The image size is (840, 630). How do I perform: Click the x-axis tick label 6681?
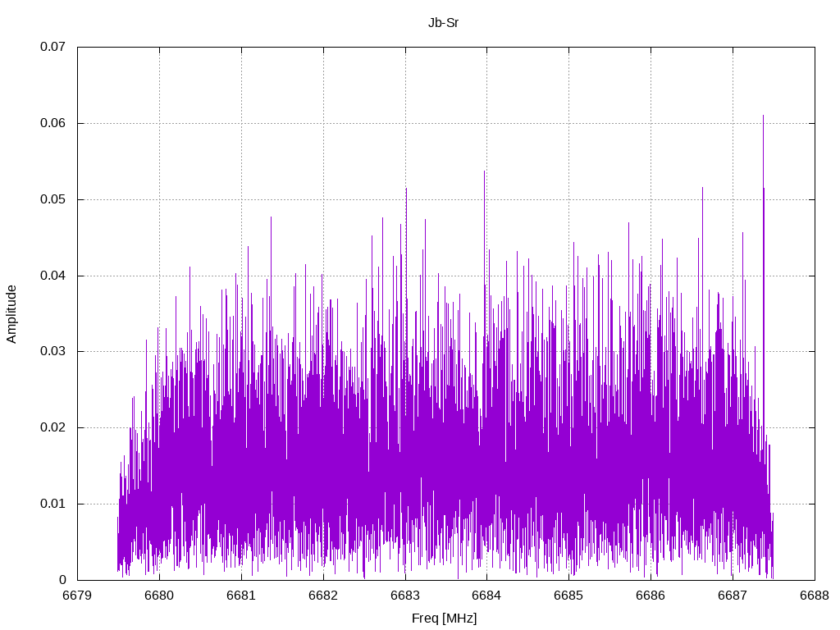(x=242, y=596)
